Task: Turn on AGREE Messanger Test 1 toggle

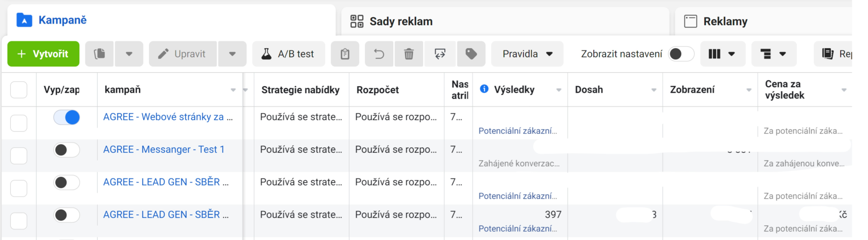Action: pos(67,150)
